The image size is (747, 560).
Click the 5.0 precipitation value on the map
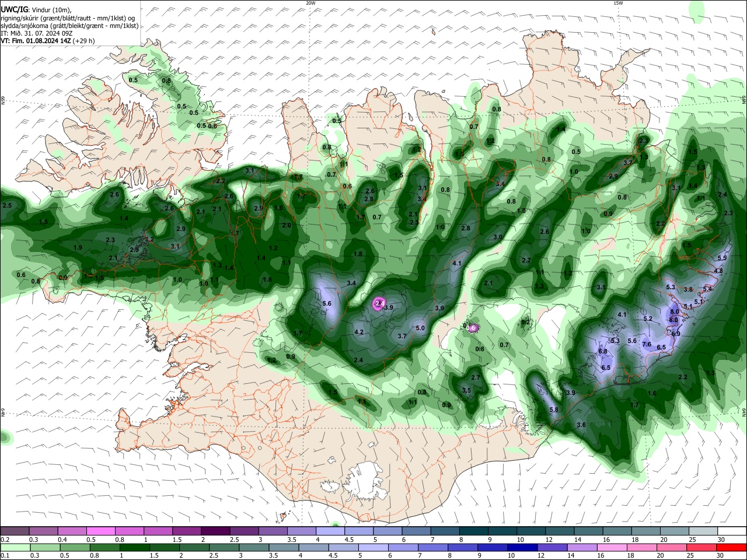point(420,328)
